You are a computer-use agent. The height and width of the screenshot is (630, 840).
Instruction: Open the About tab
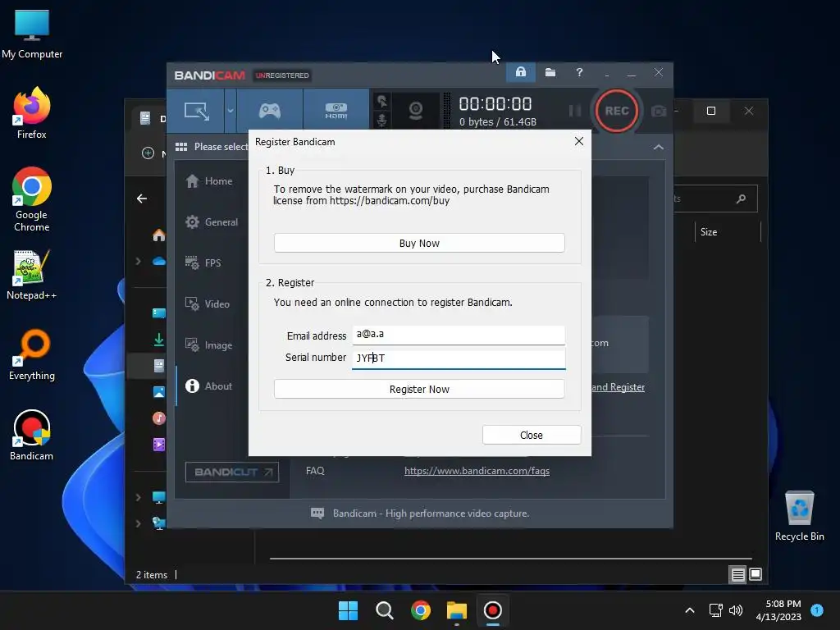pos(208,386)
